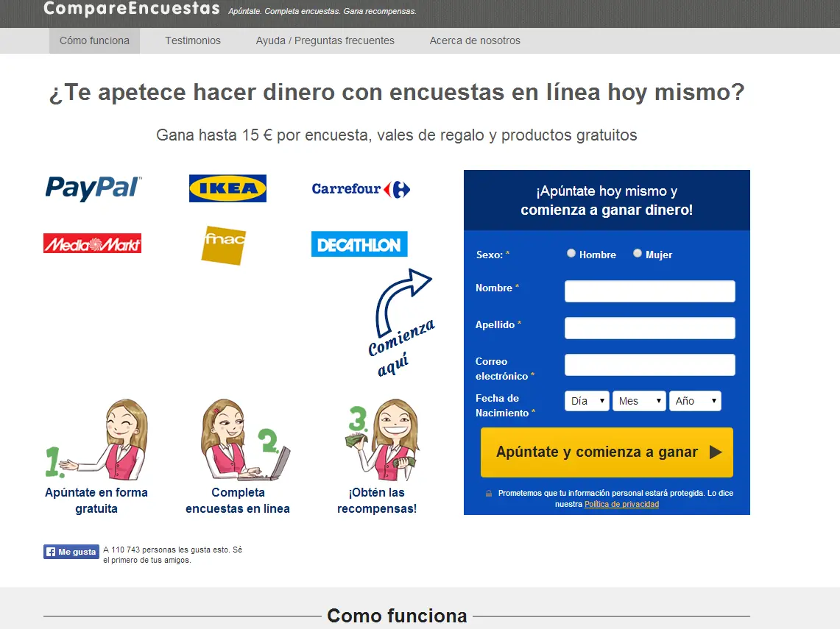Select the Hombre radio button

571,253
